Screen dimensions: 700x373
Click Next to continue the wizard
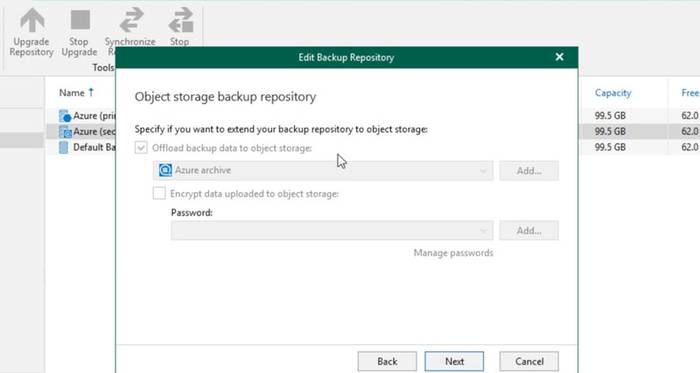coord(454,361)
